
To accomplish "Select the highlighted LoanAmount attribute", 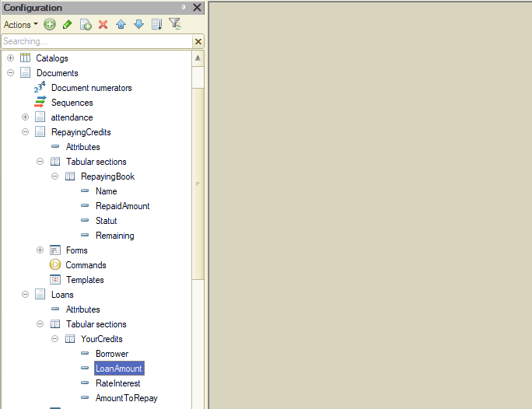I will [119, 369].
